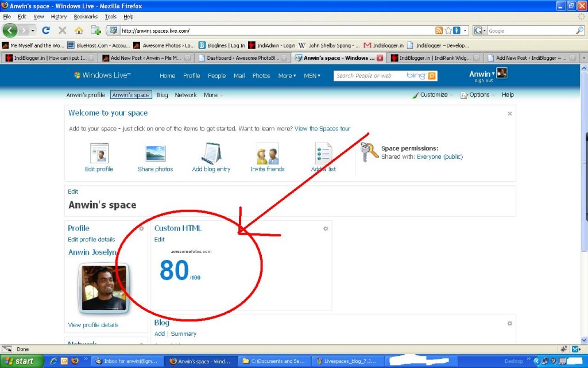Stop page loading with the X icon
588x368 pixels.
coord(62,30)
